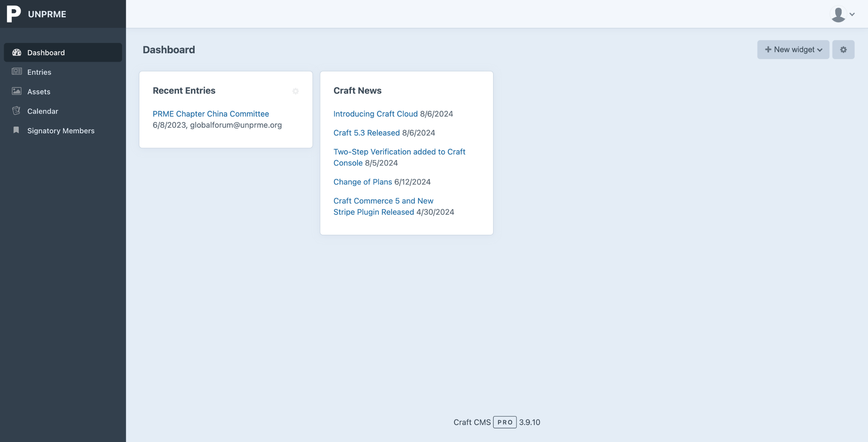Click the user avatar icon
The image size is (868, 442).
838,14
